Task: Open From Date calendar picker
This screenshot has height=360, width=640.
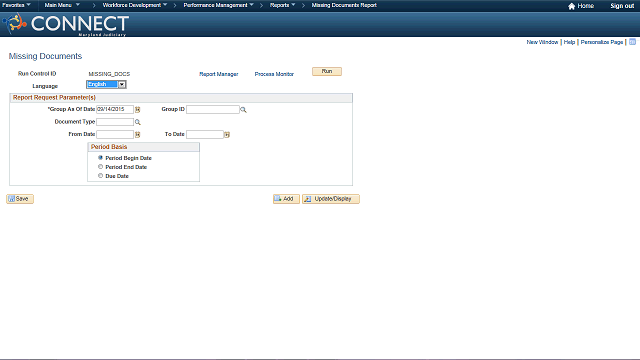Action: 138,134
